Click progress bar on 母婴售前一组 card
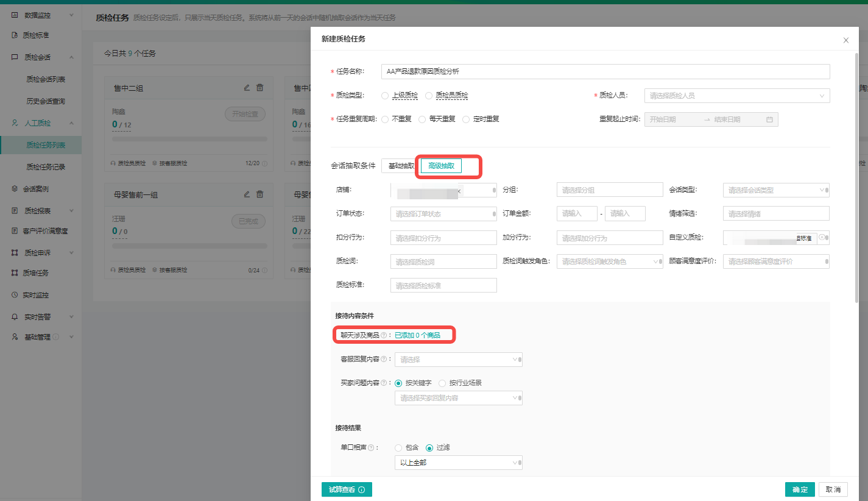 click(x=189, y=246)
